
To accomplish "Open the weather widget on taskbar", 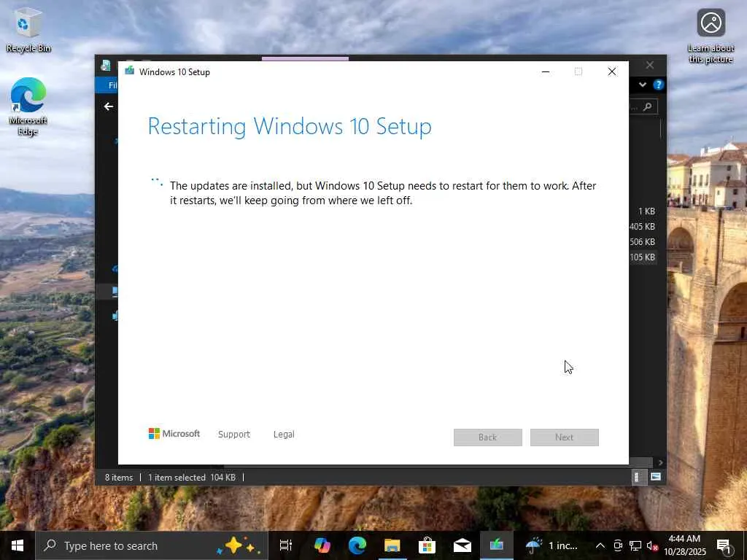I will click(x=553, y=545).
